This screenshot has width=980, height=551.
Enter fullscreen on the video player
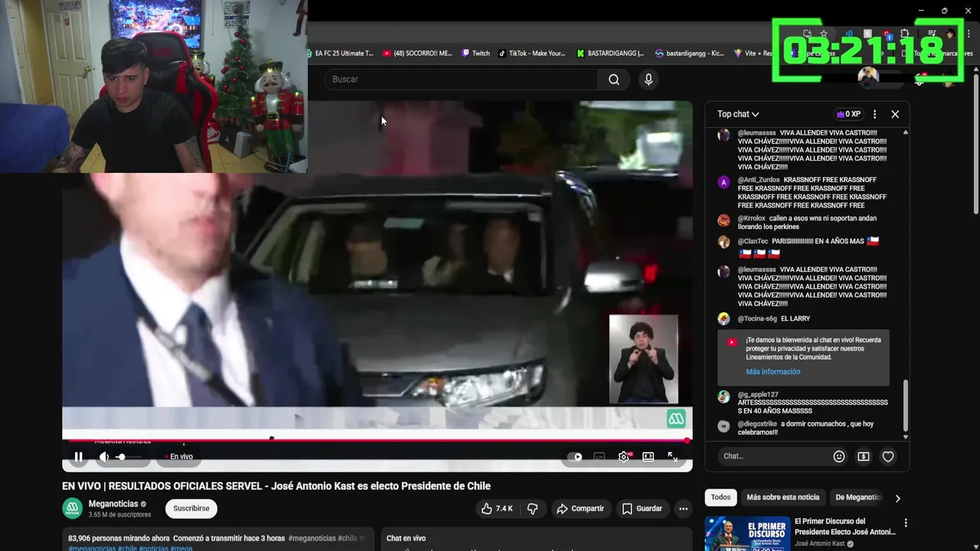point(672,457)
